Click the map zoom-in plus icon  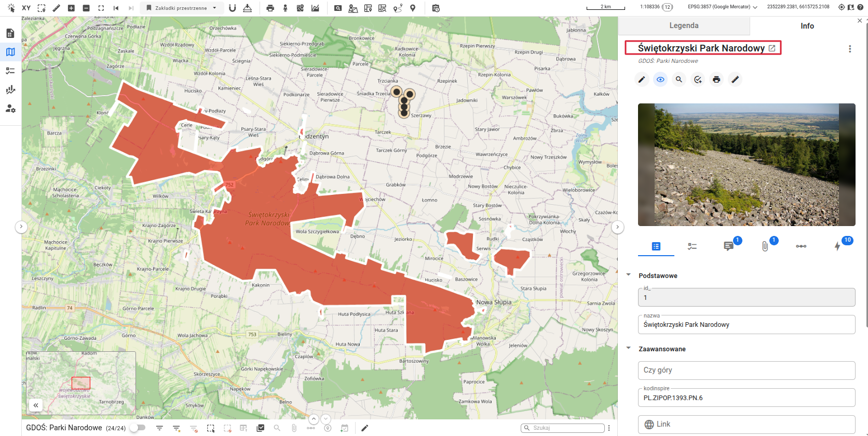coord(71,8)
